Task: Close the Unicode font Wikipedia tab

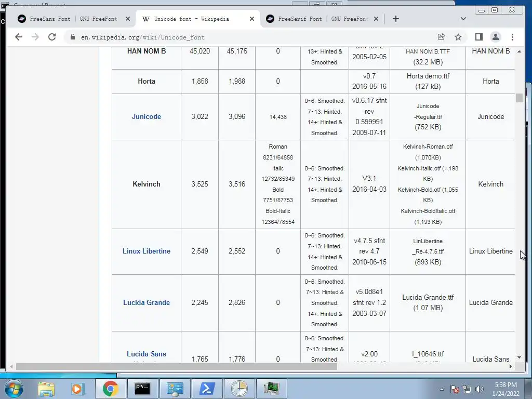Action: pos(252,19)
